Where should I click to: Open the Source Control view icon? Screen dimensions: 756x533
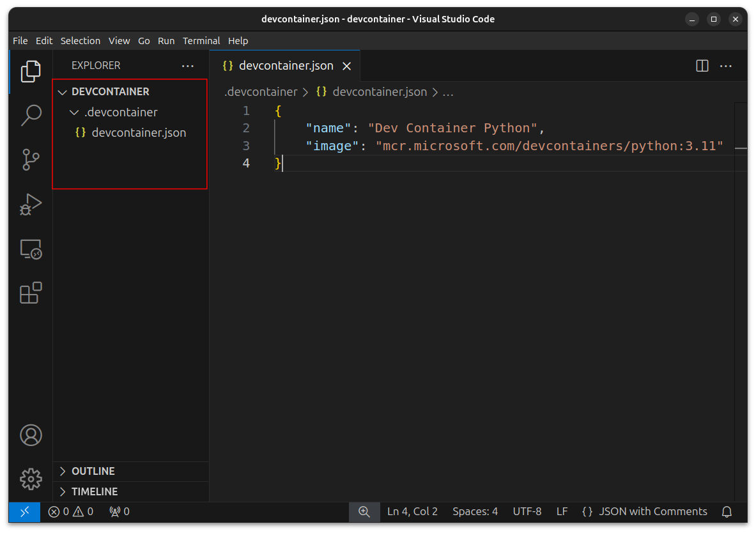pyautogui.click(x=31, y=160)
